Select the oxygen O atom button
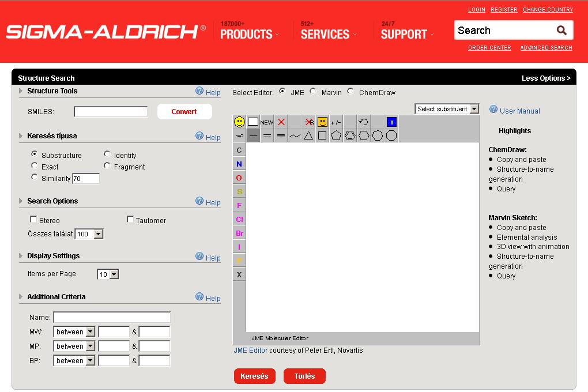Screen dimensions: 588x392 239,178
